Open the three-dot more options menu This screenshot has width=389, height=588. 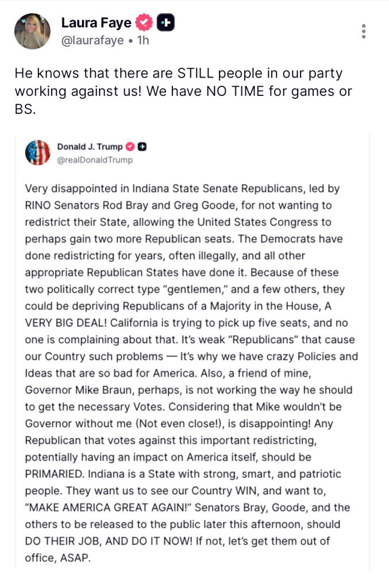point(364,32)
